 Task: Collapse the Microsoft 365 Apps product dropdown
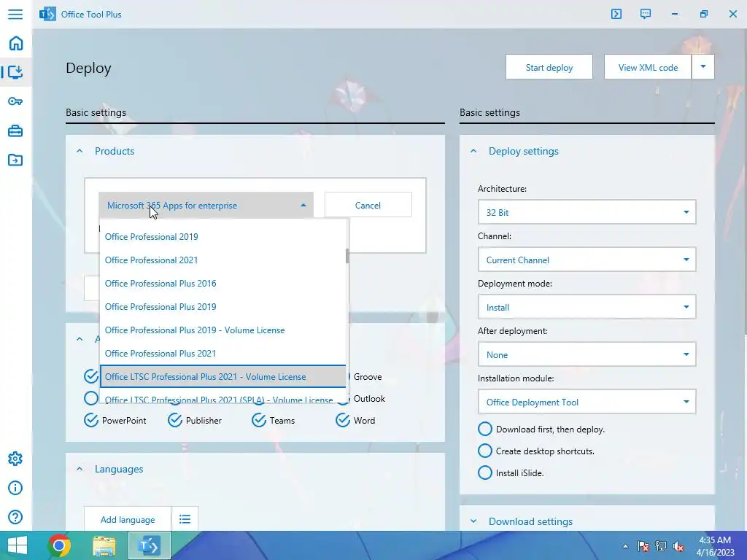coord(206,205)
